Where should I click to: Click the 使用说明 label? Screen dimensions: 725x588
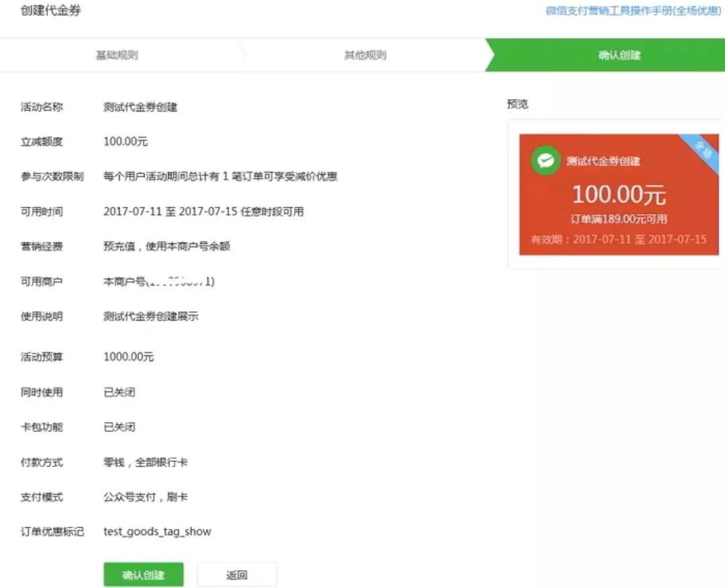42,316
